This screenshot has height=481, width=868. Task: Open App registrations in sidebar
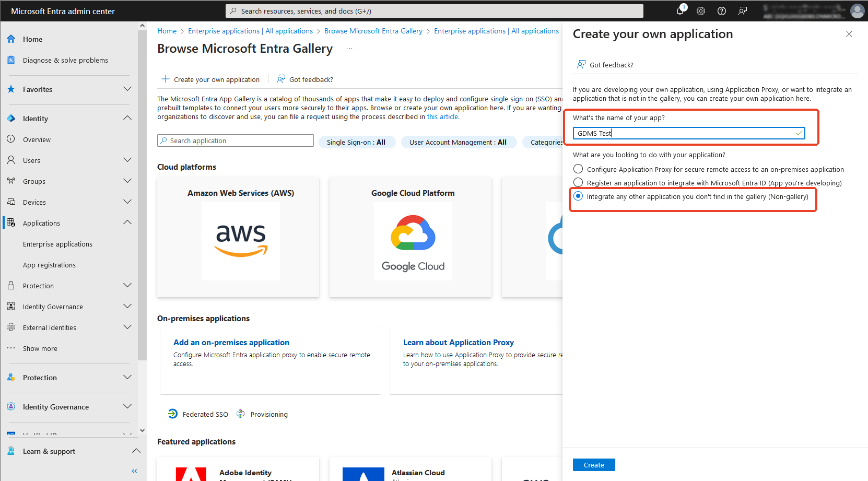(x=49, y=265)
